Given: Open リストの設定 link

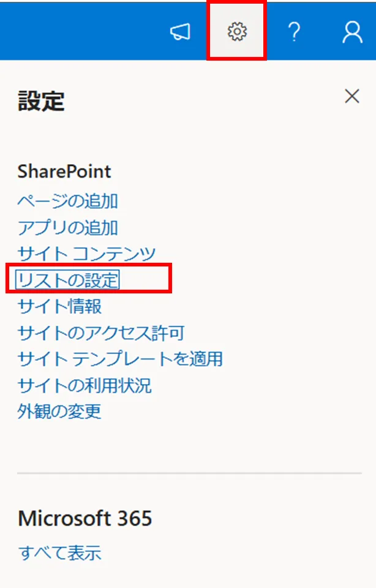Looking at the screenshot, I should tap(68, 280).
